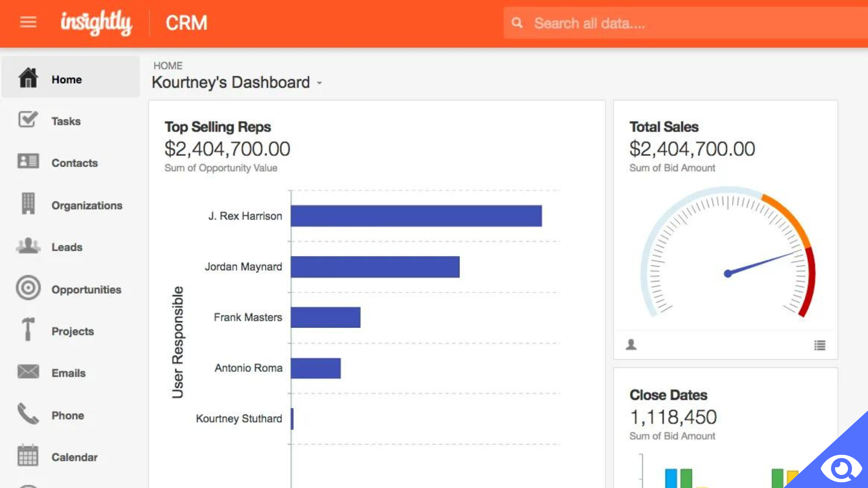868x488 pixels.
Task: Click J. Rex Harrison's sales bar
Action: click(415, 216)
